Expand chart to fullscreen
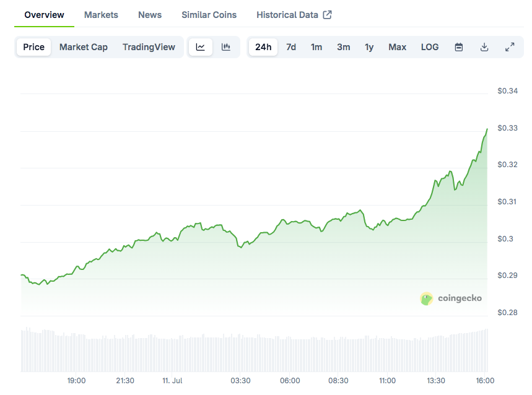The height and width of the screenshot is (395, 532). pos(510,47)
